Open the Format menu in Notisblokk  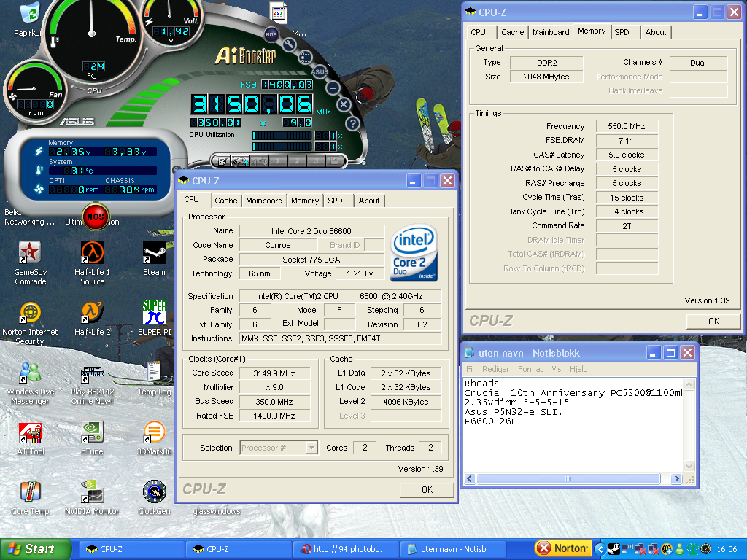coord(530,369)
